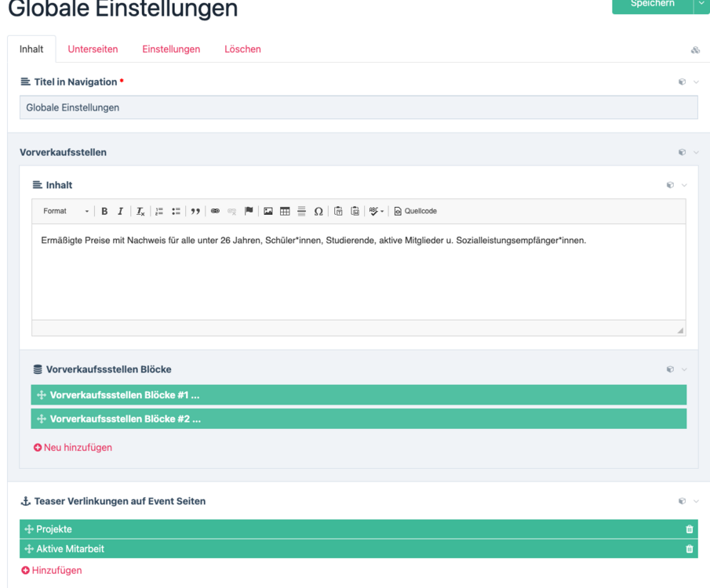The height and width of the screenshot is (588, 710).
Task: Click Neu hinzufügen link
Action: [73, 448]
